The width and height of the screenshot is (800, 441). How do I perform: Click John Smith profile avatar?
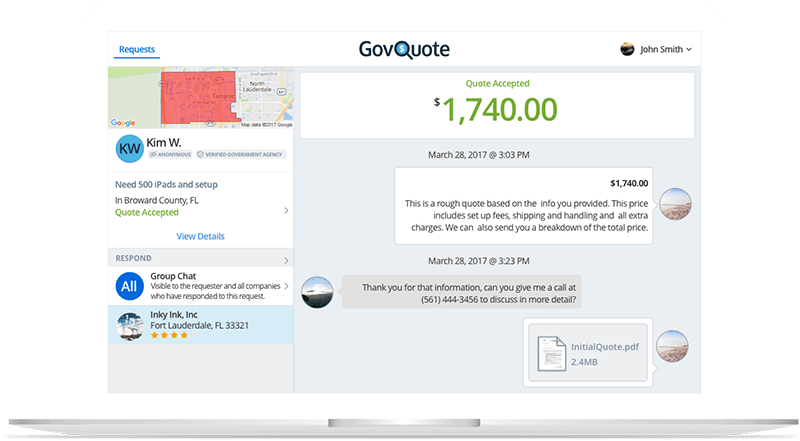point(627,50)
